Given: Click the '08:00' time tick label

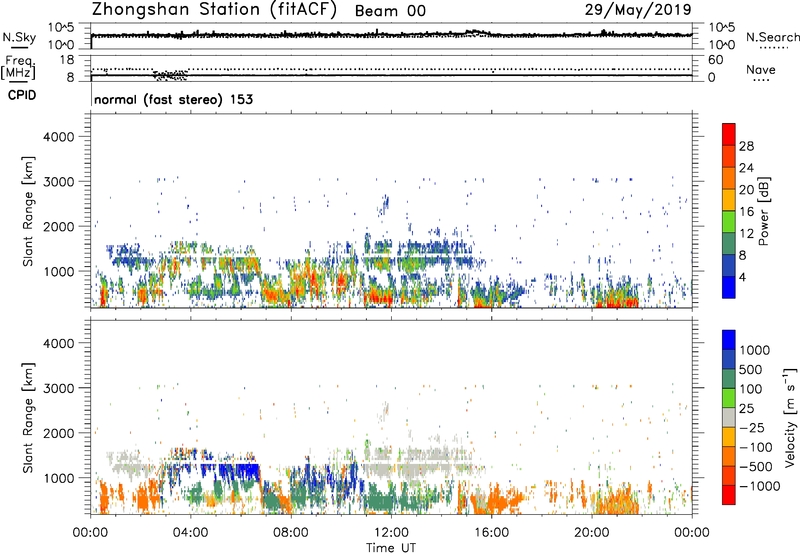Looking at the screenshot, I should point(291,533).
